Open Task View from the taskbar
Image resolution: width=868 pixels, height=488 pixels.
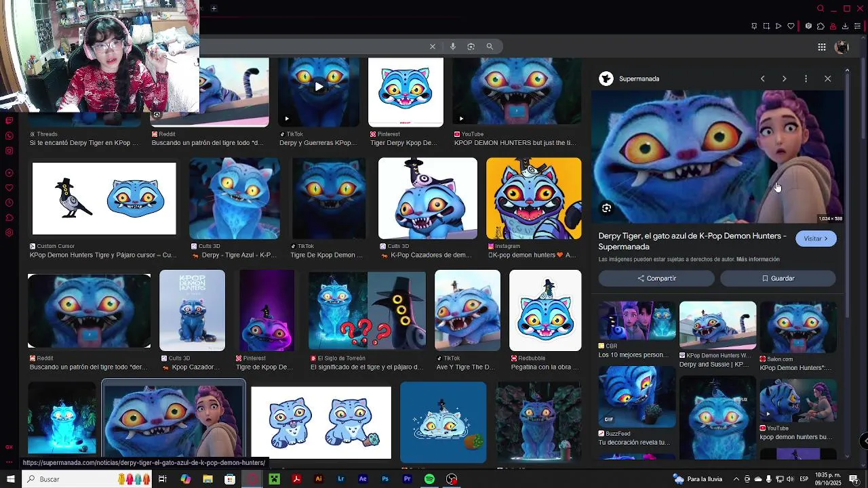[163, 479]
